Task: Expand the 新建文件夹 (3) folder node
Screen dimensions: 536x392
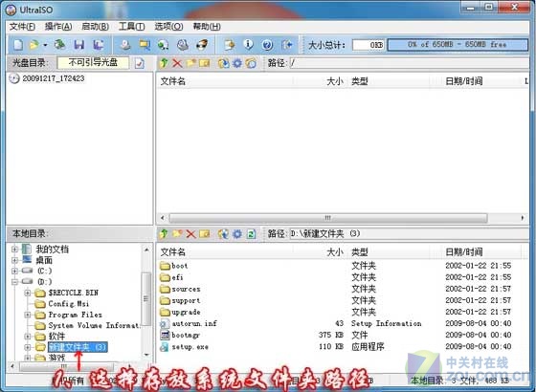Action: pyautogui.click(x=28, y=348)
